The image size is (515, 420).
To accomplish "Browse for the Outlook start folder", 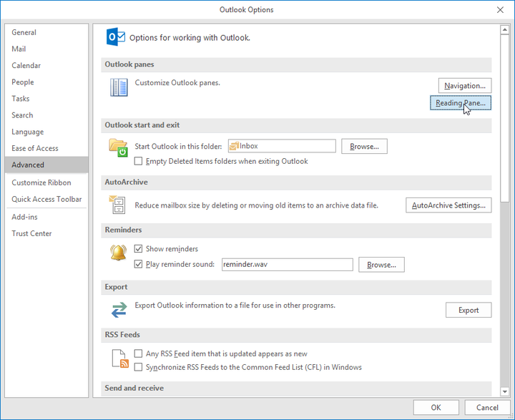I will pyautogui.click(x=364, y=146).
